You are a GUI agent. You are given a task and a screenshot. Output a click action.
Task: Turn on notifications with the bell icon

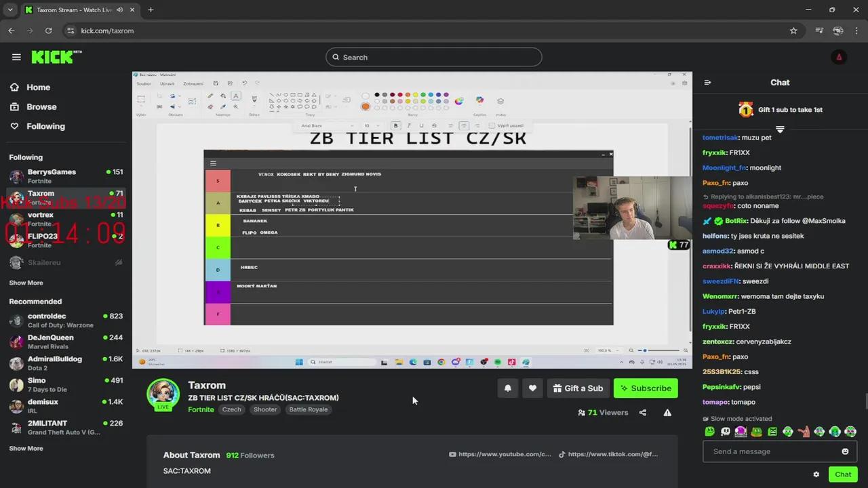point(508,388)
